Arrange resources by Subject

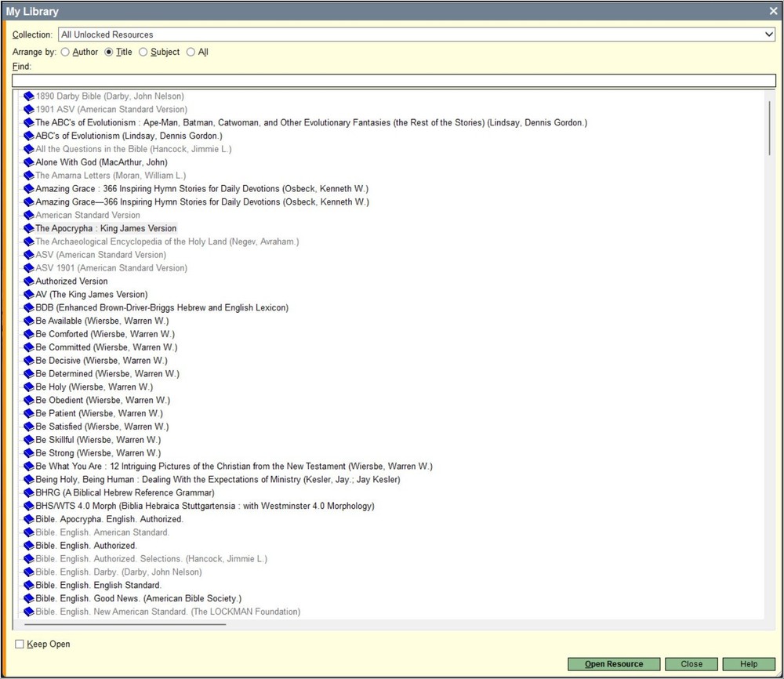click(x=143, y=52)
